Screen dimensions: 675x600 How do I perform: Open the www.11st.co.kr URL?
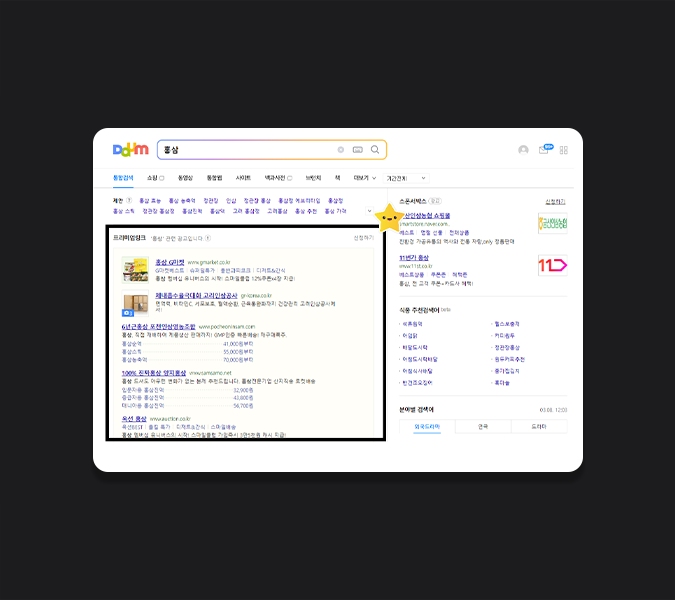click(x=416, y=266)
